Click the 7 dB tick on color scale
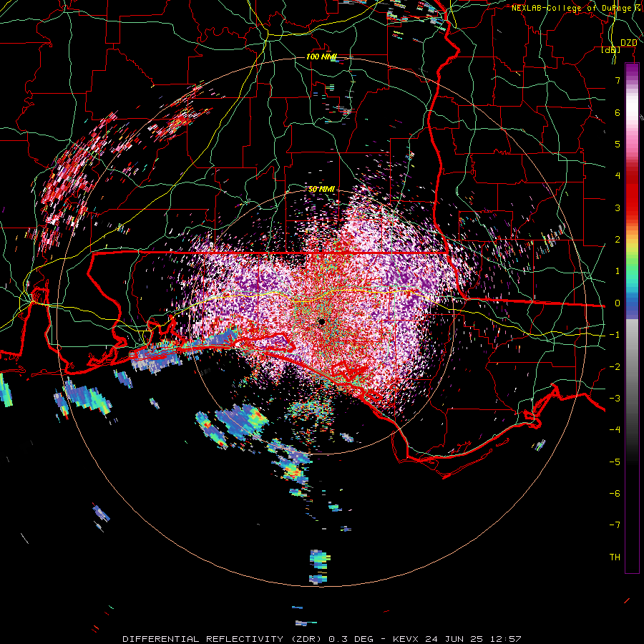Screen dimensions: 644x644 [x=618, y=80]
